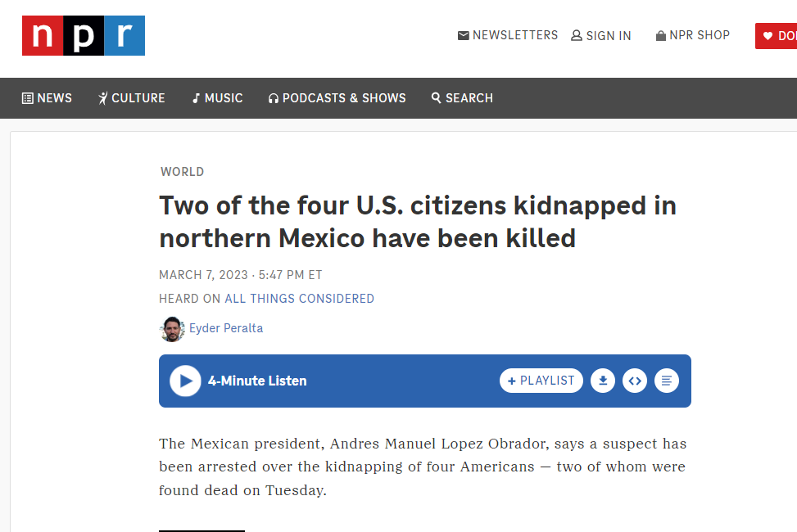Open the All Things Considered link
This screenshot has width=797, height=532.
[x=299, y=299]
